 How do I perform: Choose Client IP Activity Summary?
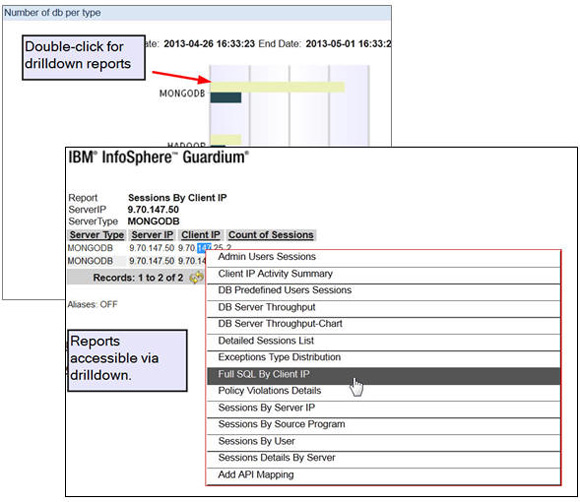tap(384, 274)
